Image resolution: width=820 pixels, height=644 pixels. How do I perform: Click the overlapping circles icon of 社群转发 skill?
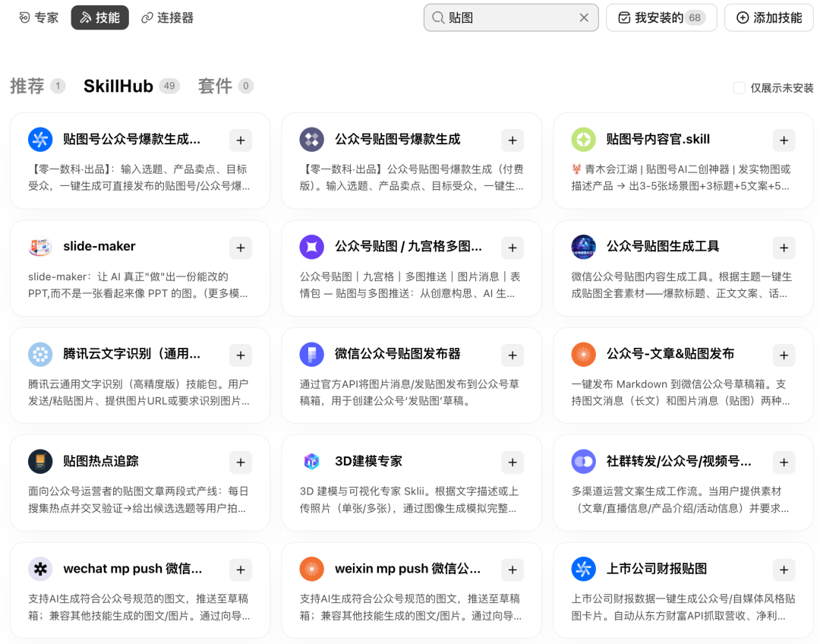[584, 462]
